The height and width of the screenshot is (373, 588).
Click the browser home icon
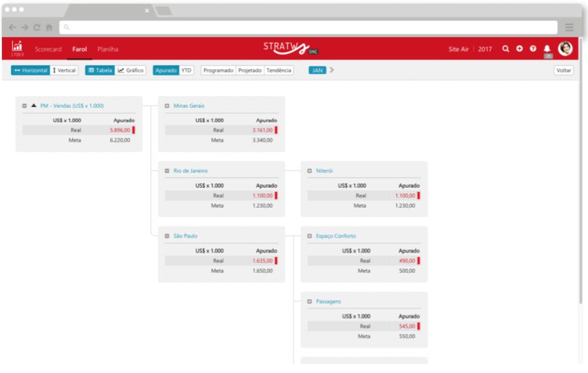(49, 28)
